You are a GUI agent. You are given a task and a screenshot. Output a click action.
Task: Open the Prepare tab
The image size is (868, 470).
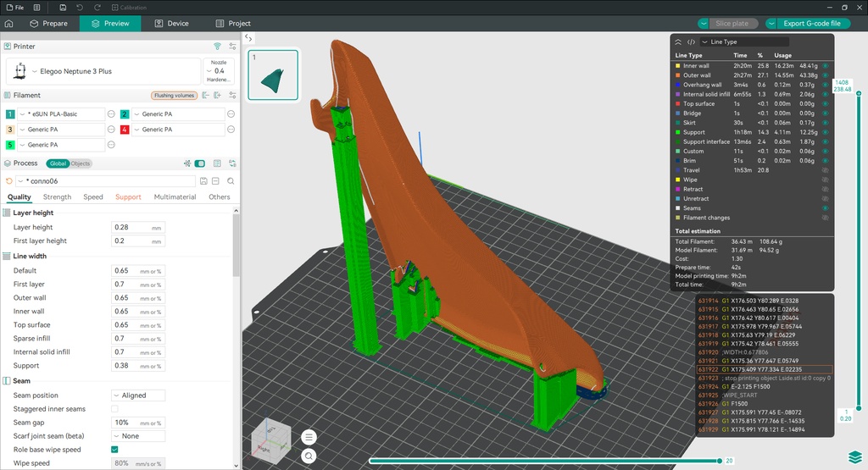pos(49,23)
